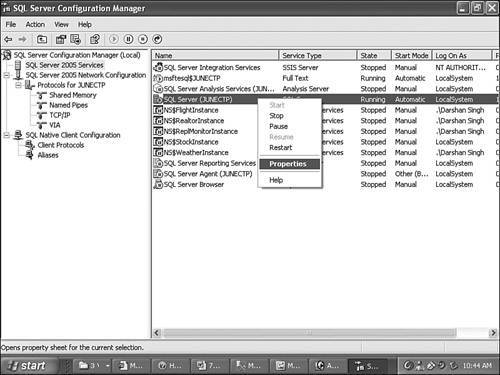Click the Other (B... start mode cell
500x375 pixels.
pyautogui.click(x=412, y=174)
